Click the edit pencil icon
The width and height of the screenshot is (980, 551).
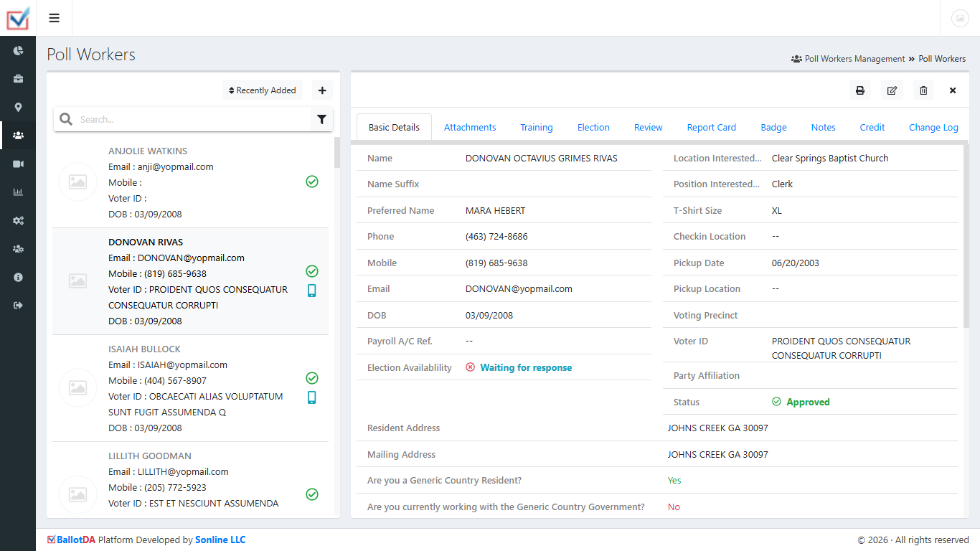[892, 90]
